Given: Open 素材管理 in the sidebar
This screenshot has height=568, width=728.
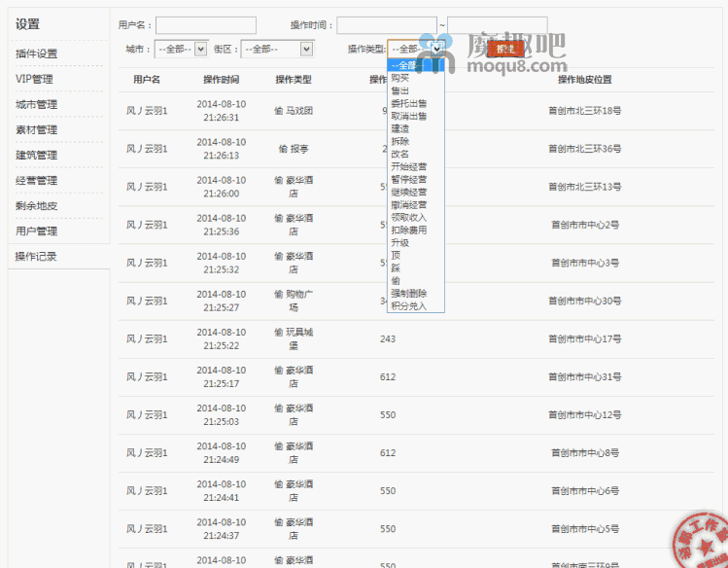Looking at the screenshot, I should [x=36, y=129].
